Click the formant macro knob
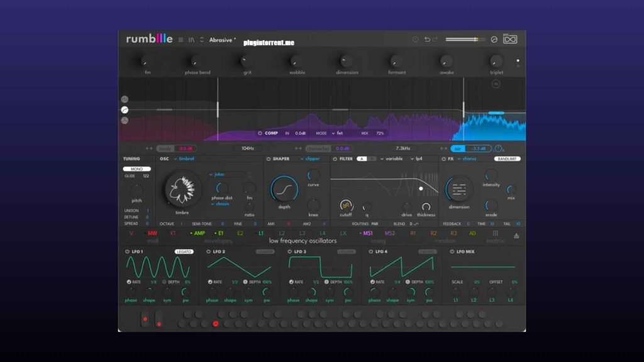Screen dimensions: 644x362 396,61
